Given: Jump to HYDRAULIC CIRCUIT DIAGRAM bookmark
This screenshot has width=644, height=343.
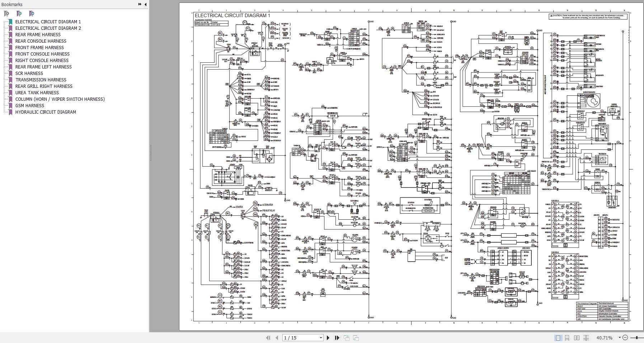Looking at the screenshot, I should pos(46,112).
